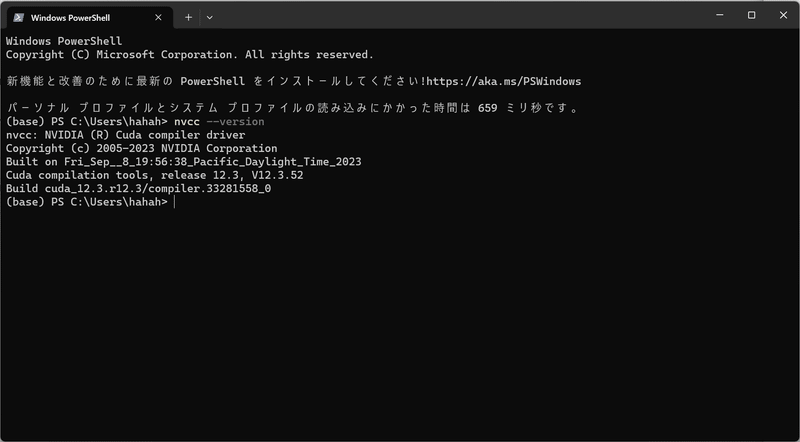The image size is (800, 442).
Task: Minimize the terminal window
Action: coord(720,15)
